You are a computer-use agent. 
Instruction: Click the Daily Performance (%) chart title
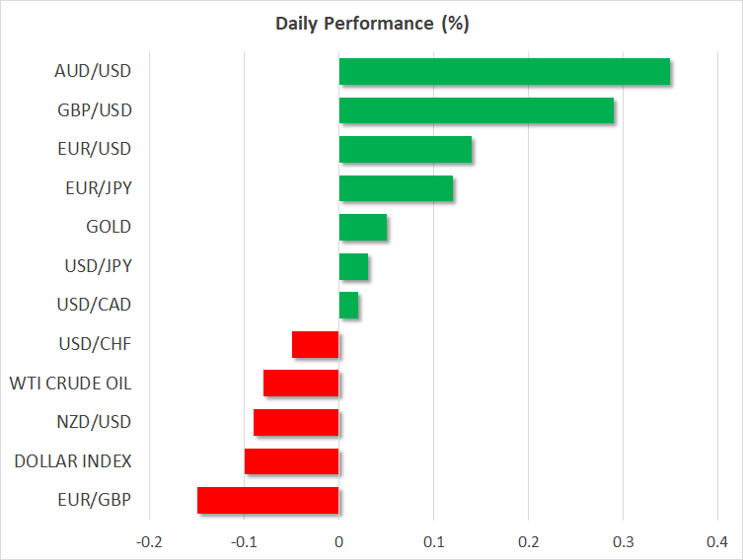[x=372, y=25]
